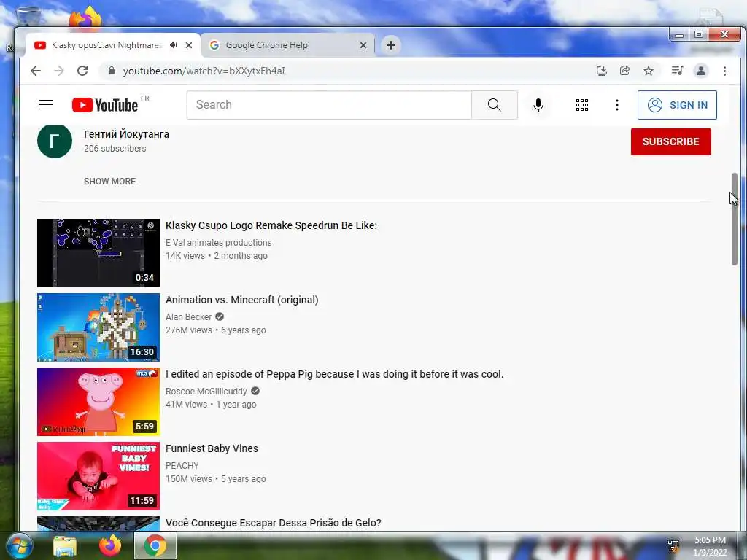Screen dimensions: 747x560
Task: Click the network icon in the system tray
Action: (673, 545)
